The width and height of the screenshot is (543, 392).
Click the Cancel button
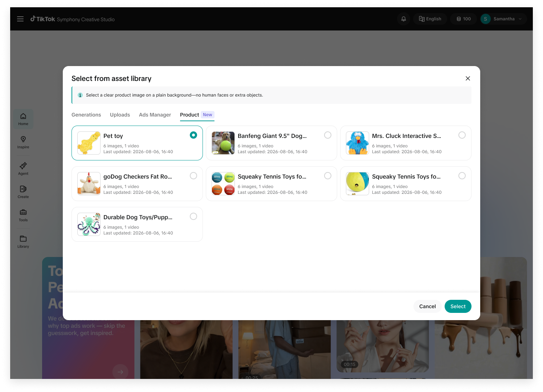point(428,306)
